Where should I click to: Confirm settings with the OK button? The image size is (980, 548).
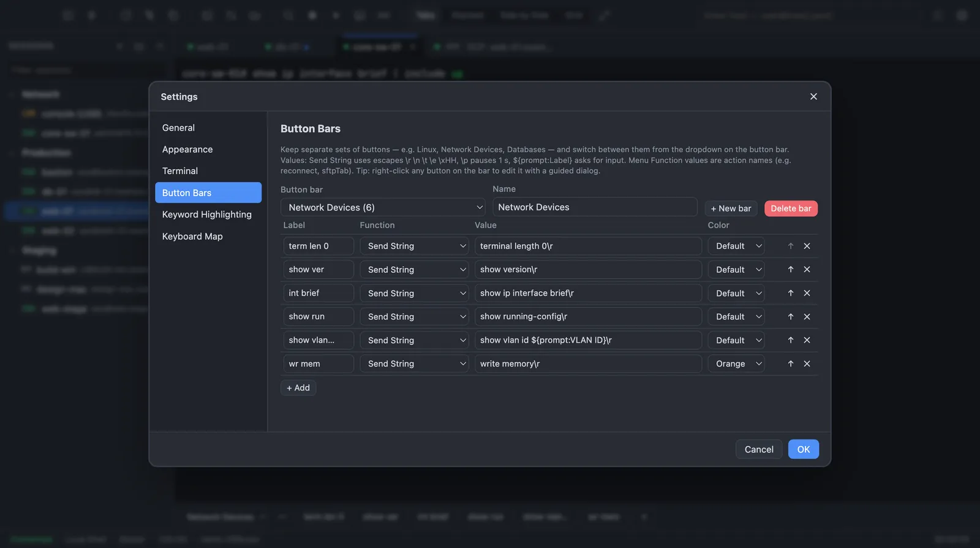coord(804,449)
